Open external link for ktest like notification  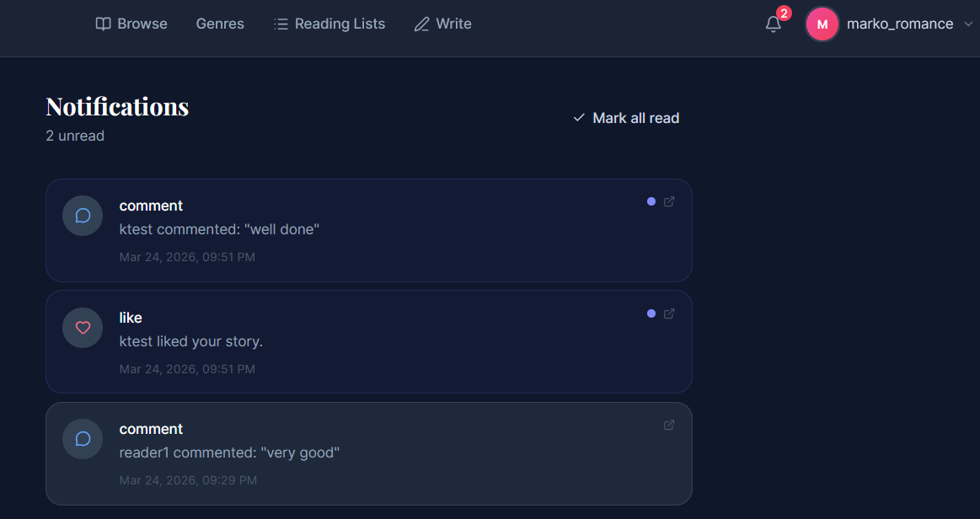[x=669, y=313]
